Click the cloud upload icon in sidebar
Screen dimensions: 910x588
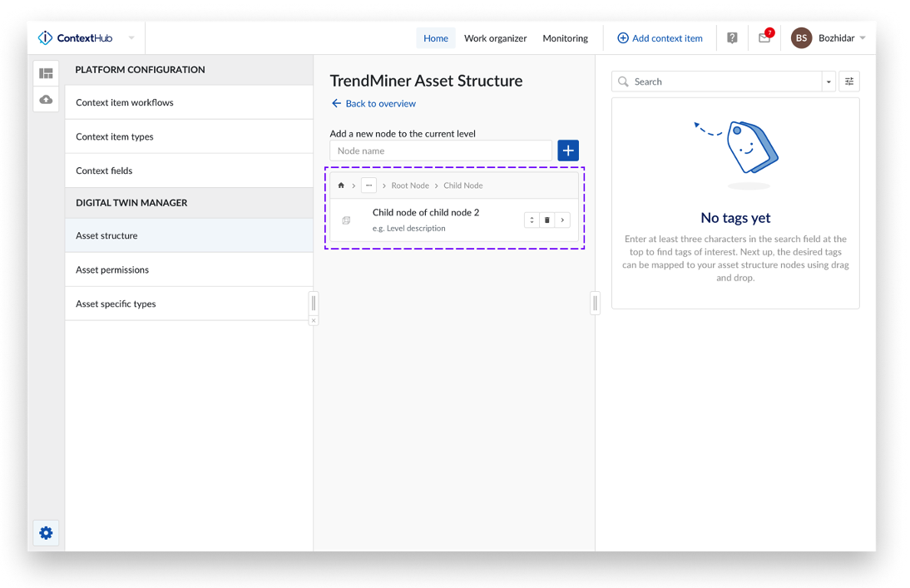pos(46,100)
